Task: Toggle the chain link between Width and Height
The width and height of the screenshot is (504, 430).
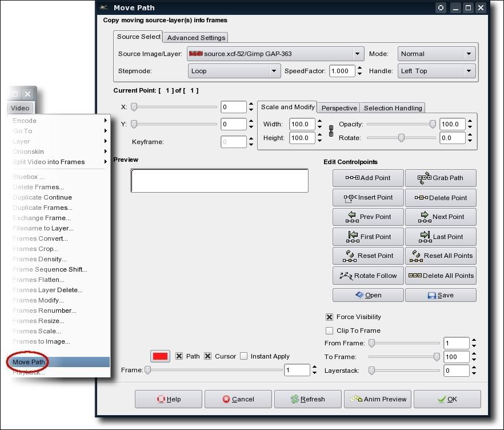Action: (331, 131)
